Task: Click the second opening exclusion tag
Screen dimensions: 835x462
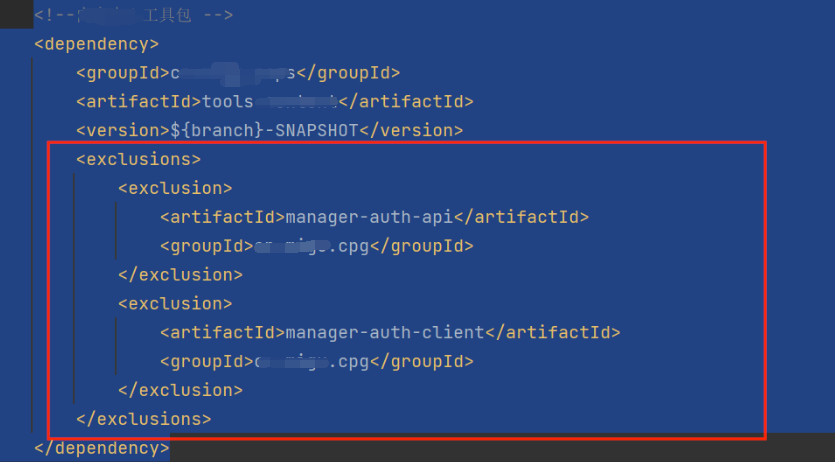Action: point(175,303)
